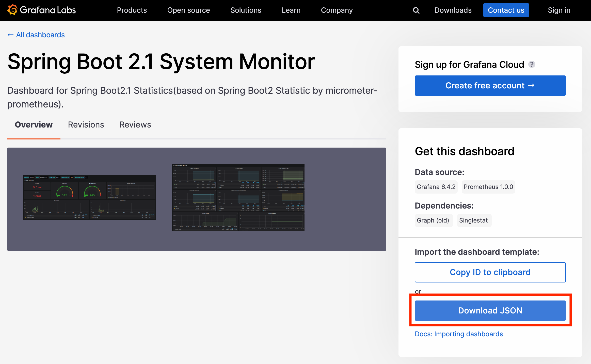591x364 pixels.
Task: Switch to the Reviews tab
Action: click(x=135, y=125)
